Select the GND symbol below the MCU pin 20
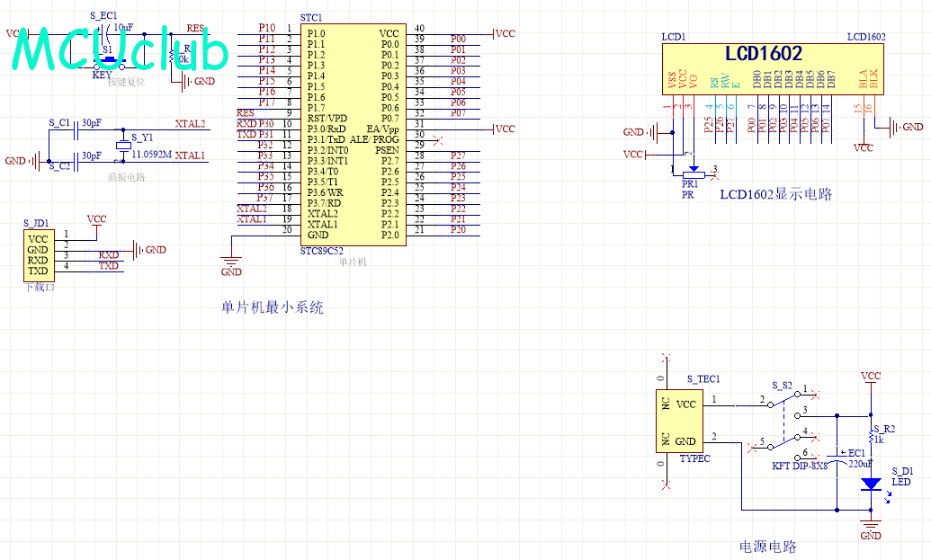The image size is (931, 560). point(231,265)
